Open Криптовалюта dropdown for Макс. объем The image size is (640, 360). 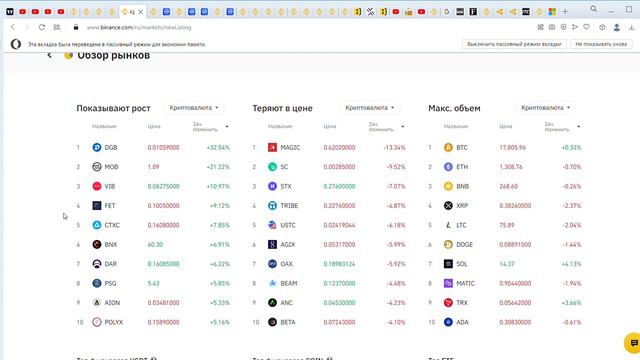(x=546, y=108)
